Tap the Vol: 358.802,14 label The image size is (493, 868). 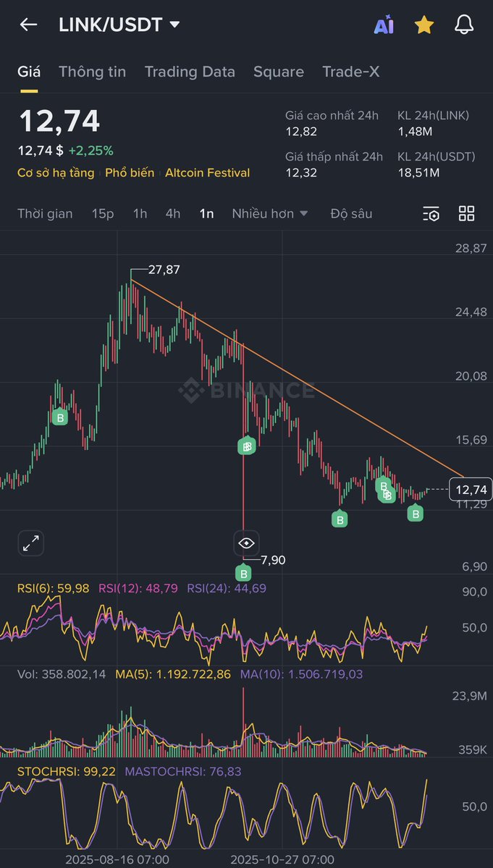click(x=62, y=674)
